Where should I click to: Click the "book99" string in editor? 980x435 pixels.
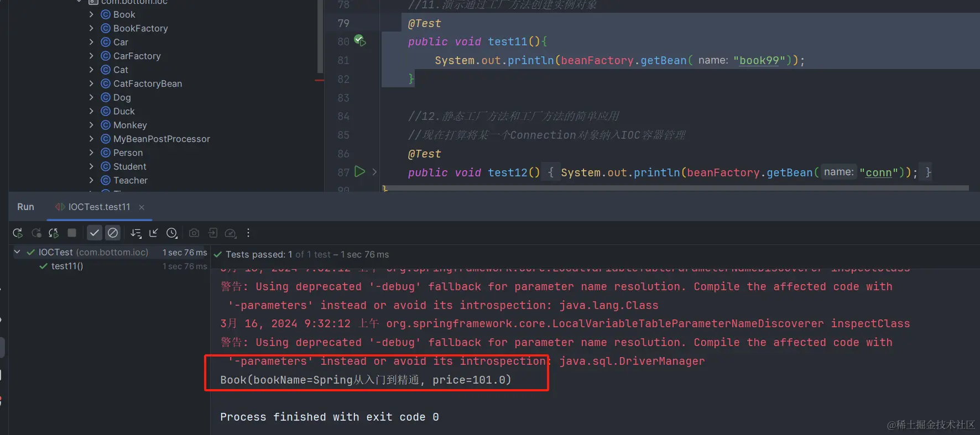[x=759, y=60]
